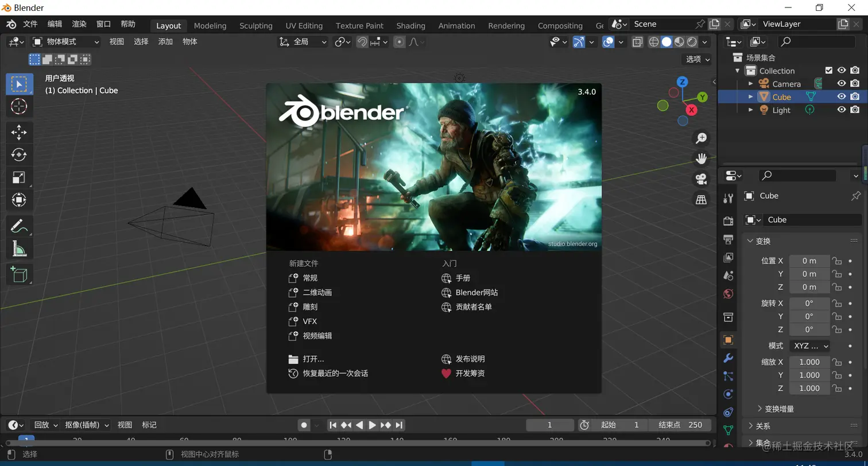Switch to wireframe viewport shading
Image resolution: width=868 pixels, height=466 pixels.
pyautogui.click(x=654, y=42)
